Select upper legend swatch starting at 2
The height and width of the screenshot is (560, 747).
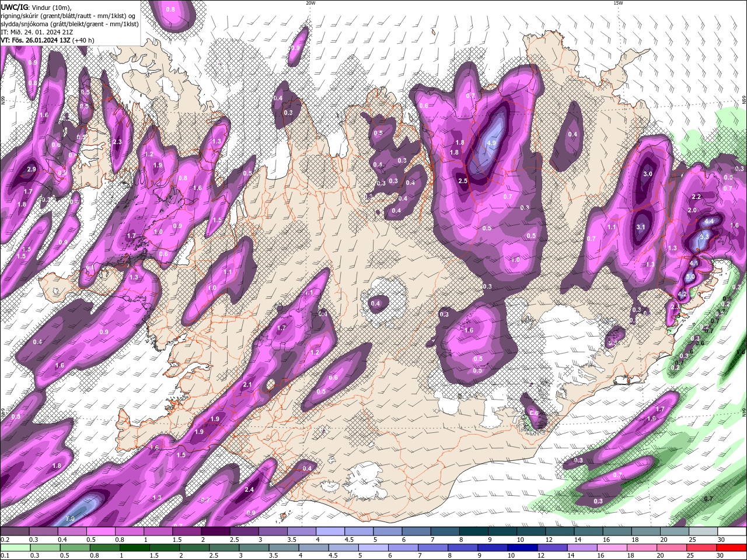coord(215,531)
